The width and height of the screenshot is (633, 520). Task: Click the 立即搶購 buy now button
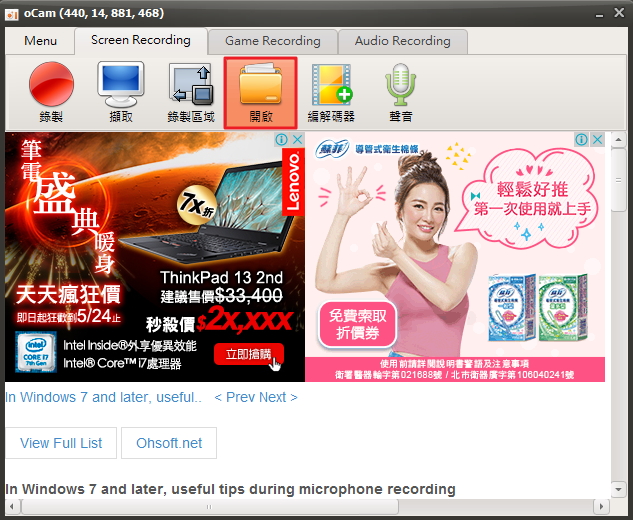[249, 354]
